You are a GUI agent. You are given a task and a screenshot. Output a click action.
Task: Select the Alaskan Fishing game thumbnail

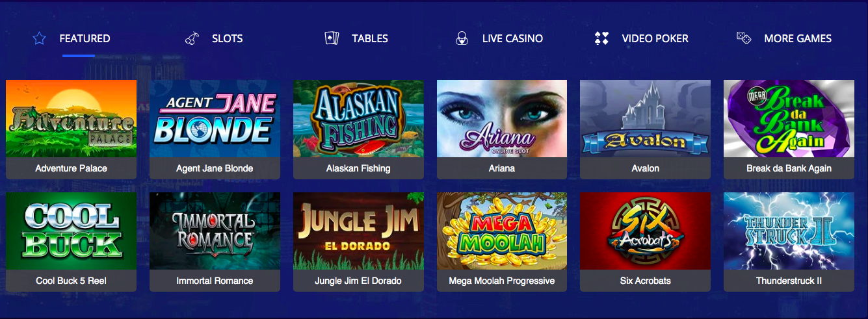pos(358,118)
